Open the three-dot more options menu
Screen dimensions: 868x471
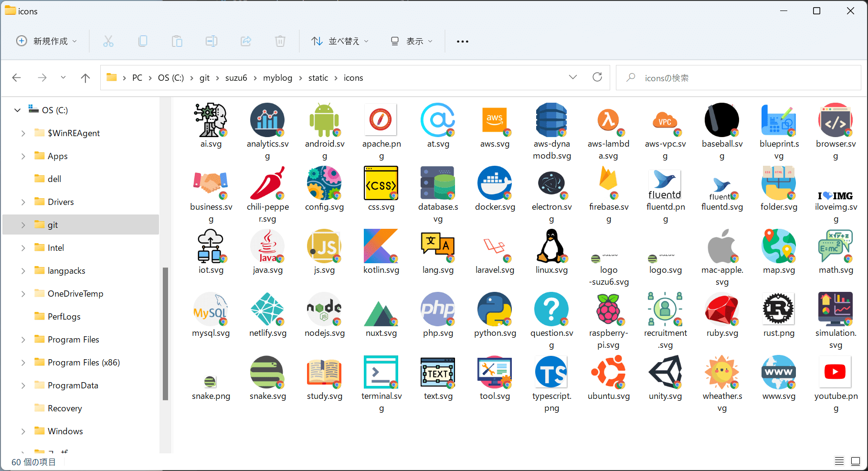462,42
